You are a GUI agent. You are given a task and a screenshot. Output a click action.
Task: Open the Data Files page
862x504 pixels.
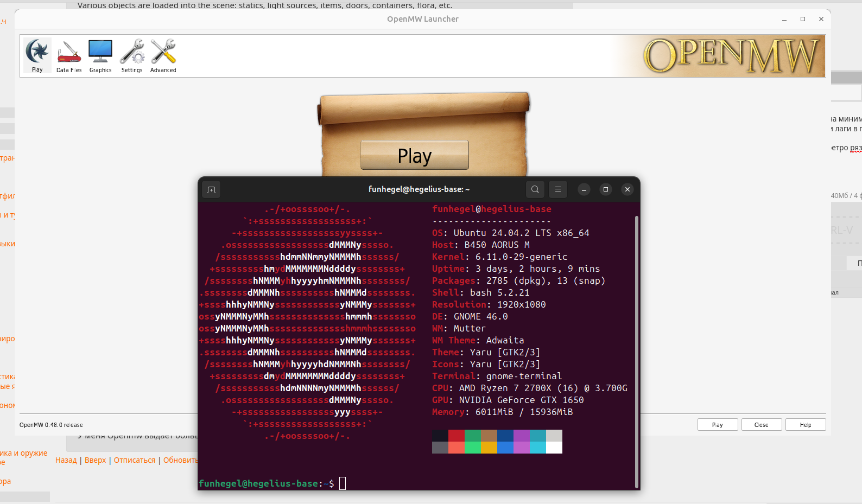[x=69, y=55]
